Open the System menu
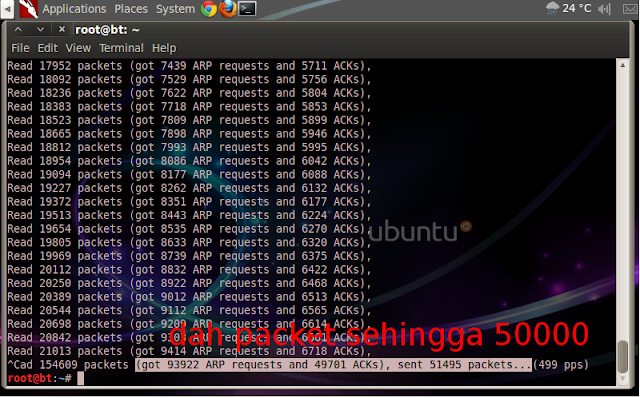 coord(175,9)
